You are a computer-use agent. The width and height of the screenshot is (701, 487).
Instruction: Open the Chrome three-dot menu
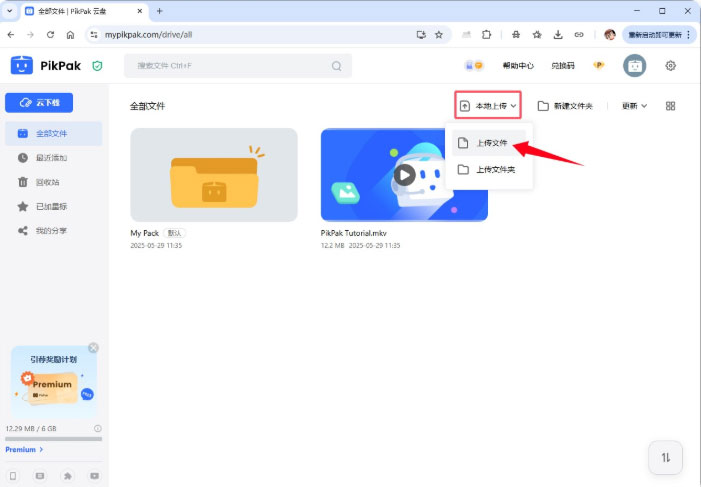tap(689, 34)
